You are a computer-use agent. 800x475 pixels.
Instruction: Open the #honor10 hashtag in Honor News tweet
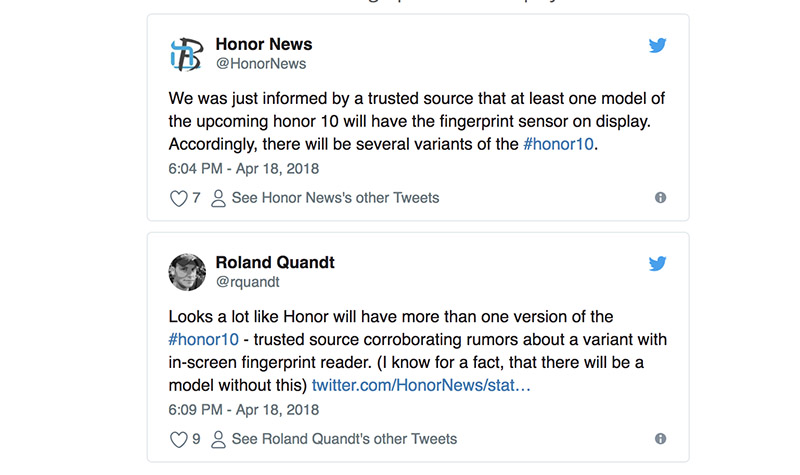pyautogui.click(x=558, y=144)
